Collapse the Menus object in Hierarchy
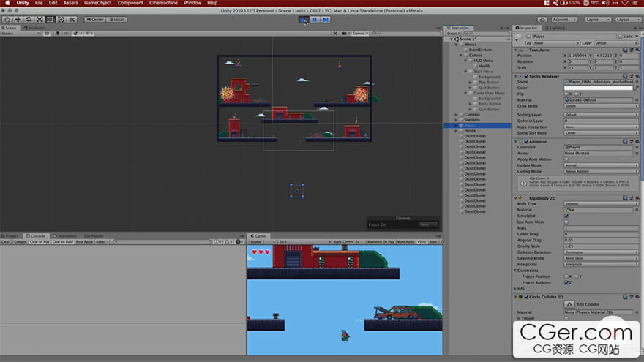Image resolution: width=644 pixels, height=362 pixels. point(456,45)
